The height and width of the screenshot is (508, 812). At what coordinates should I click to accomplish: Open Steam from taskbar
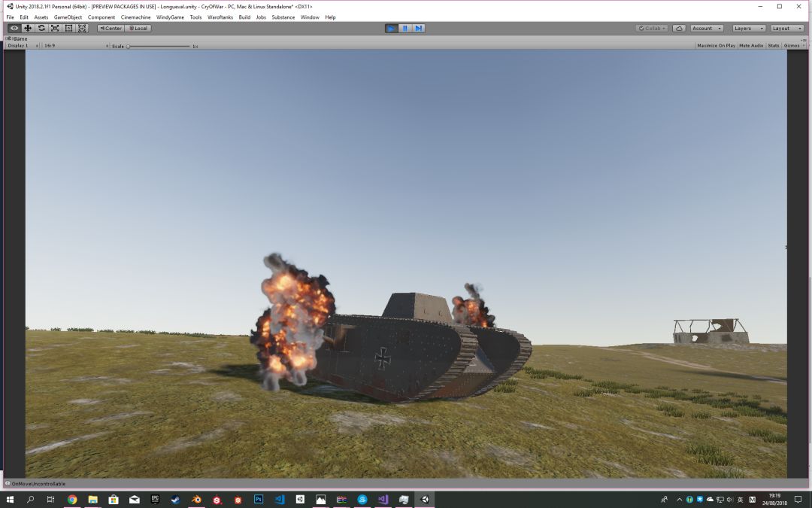pyautogui.click(x=175, y=500)
